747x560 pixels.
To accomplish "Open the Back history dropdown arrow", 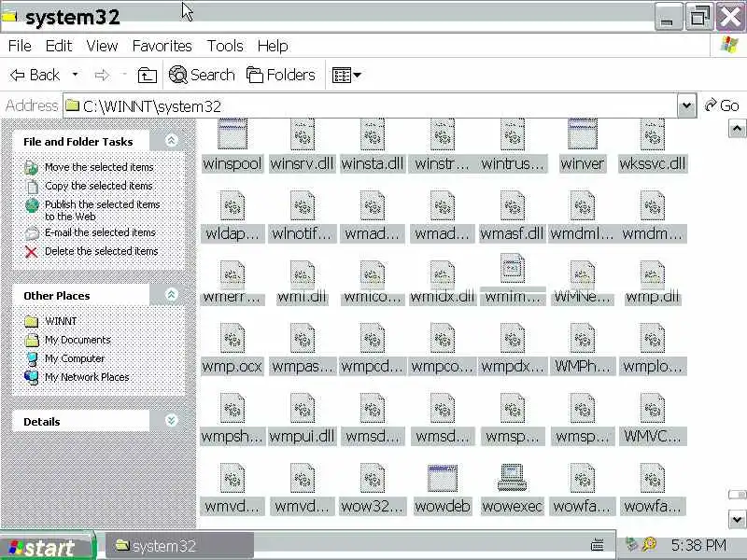I will 75,75.
